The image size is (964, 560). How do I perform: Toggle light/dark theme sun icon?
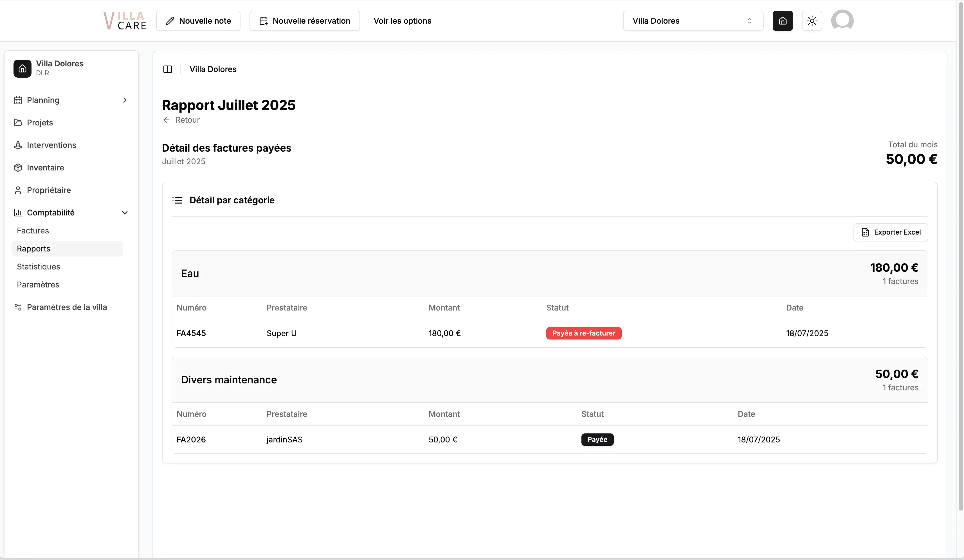pyautogui.click(x=812, y=21)
